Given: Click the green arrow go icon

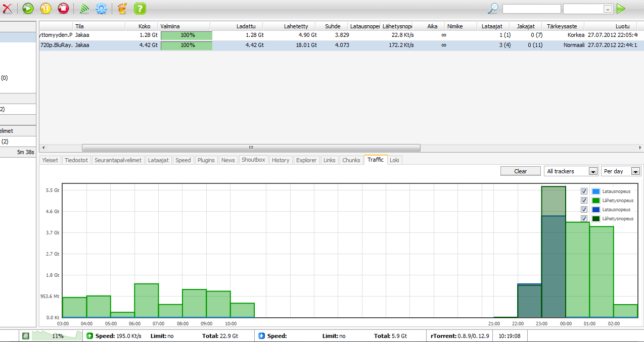Looking at the screenshot, I should (x=621, y=8).
